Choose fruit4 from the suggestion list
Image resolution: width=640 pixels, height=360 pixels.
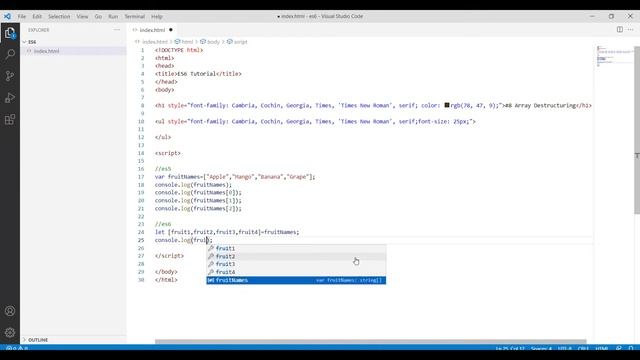click(296, 272)
